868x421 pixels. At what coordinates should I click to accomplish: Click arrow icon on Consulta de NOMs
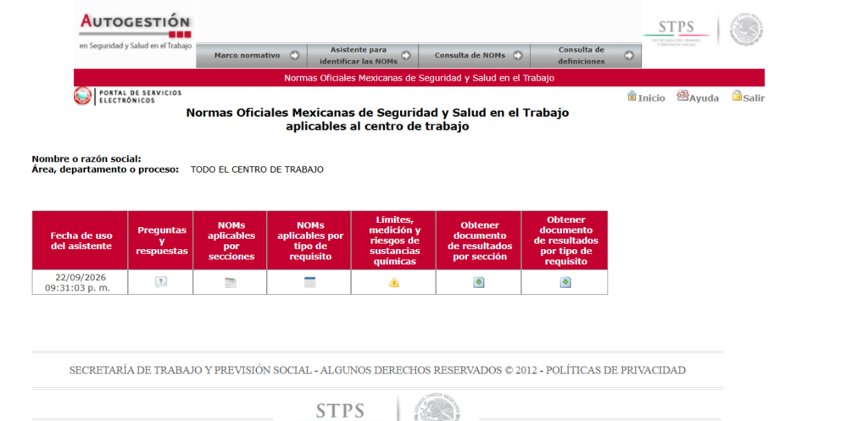(x=518, y=55)
